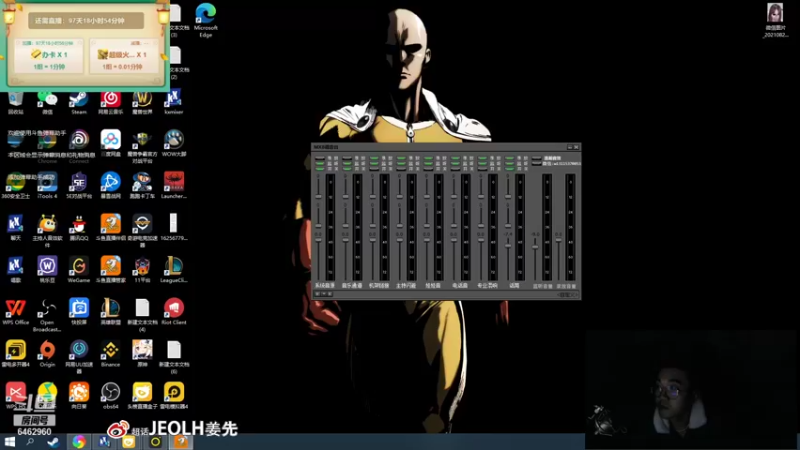Screen dimensions: 800x450
Task: Open the Steam desktop shortcut
Action: pos(79,101)
